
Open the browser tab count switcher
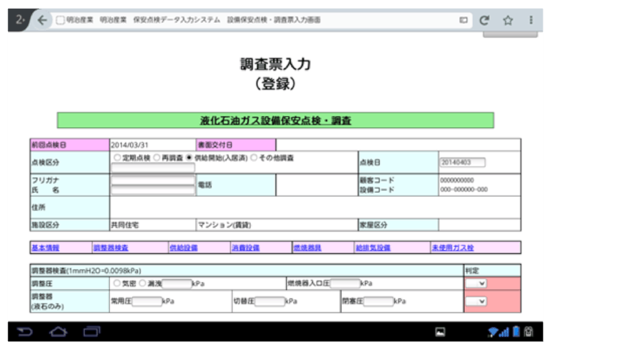[20, 20]
